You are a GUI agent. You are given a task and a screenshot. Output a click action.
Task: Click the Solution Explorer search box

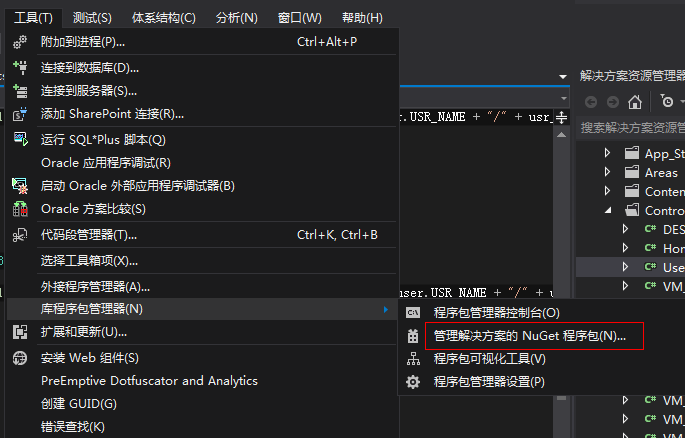pos(632,128)
